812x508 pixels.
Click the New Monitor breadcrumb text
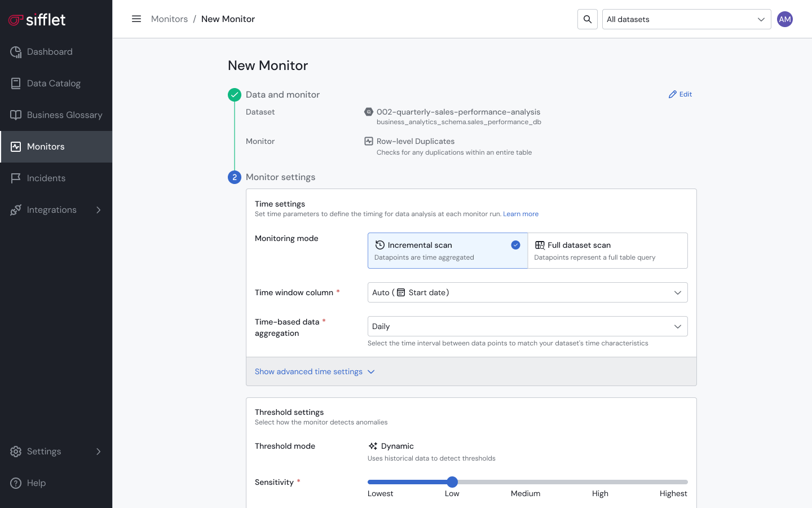coord(228,19)
